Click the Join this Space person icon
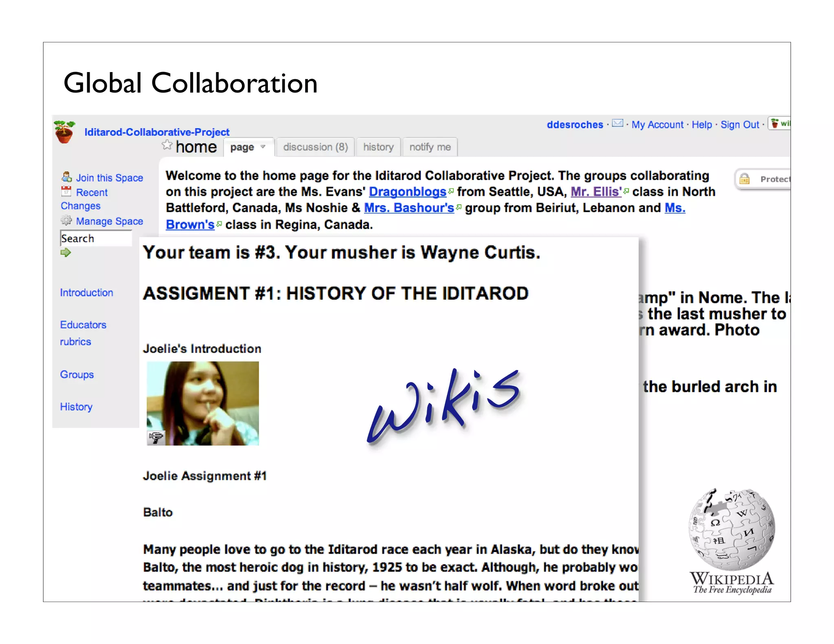This screenshot has width=834, height=644. click(x=66, y=177)
